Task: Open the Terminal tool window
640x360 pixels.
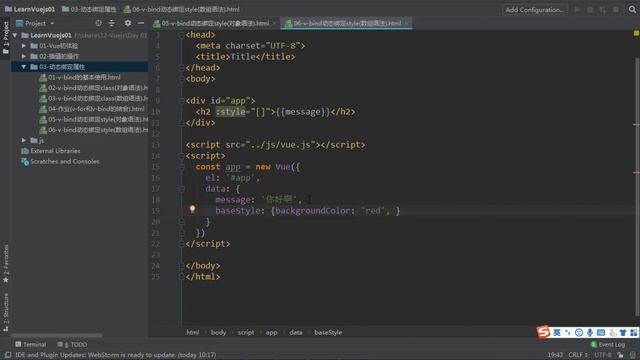Action: [31, 344]
